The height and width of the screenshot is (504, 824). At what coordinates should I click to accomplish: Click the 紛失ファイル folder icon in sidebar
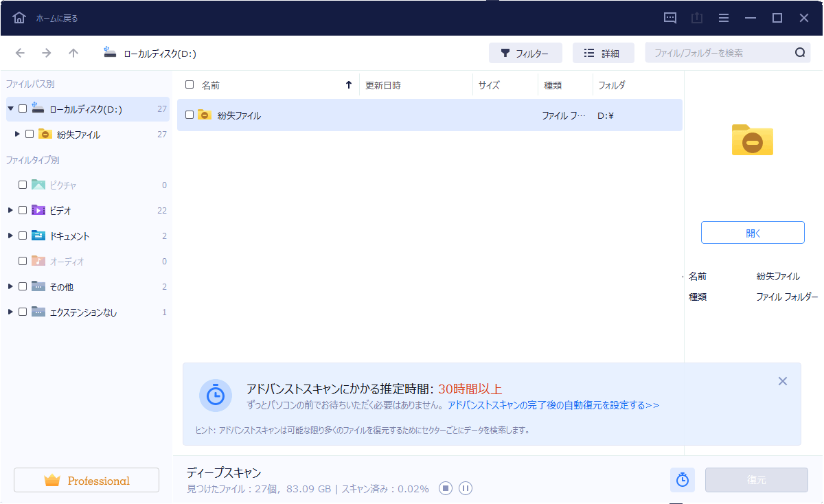[45, 134]
